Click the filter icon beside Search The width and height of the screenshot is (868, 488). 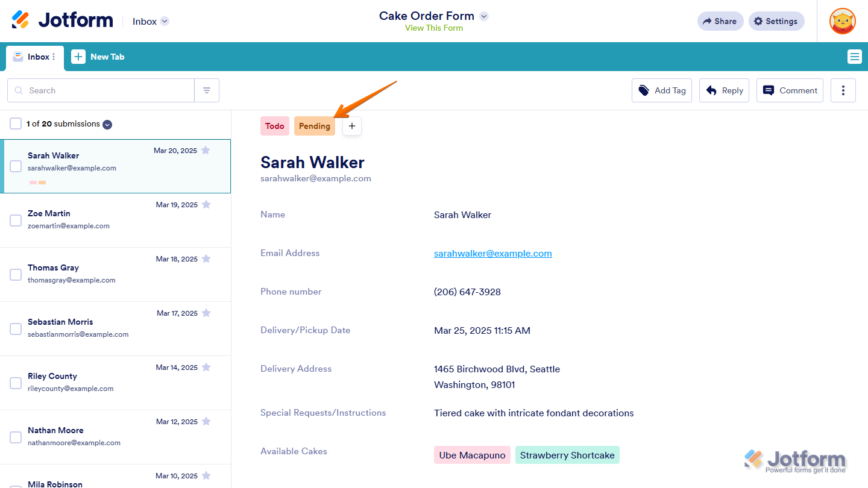click(x=207, y=90)
